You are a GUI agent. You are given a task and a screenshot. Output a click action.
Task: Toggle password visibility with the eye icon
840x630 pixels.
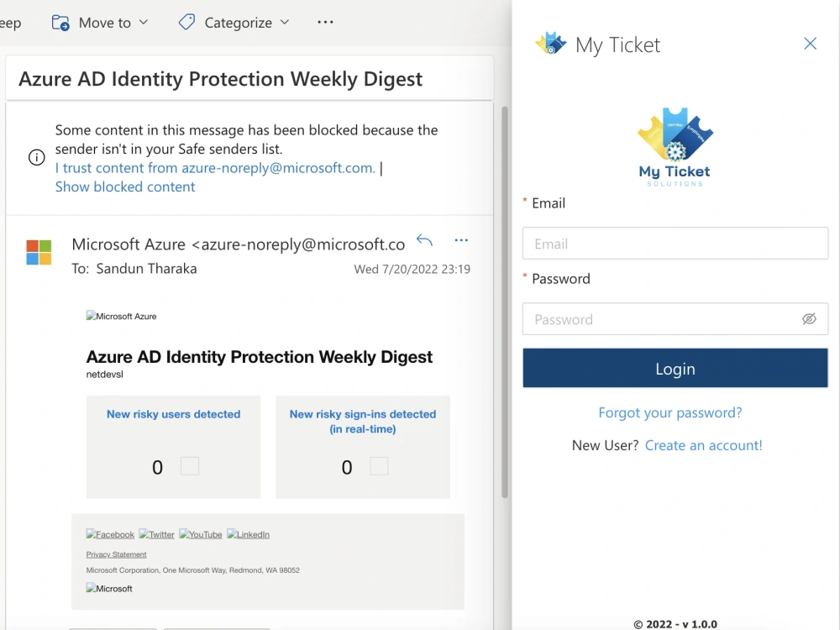[x=809, y=319]
